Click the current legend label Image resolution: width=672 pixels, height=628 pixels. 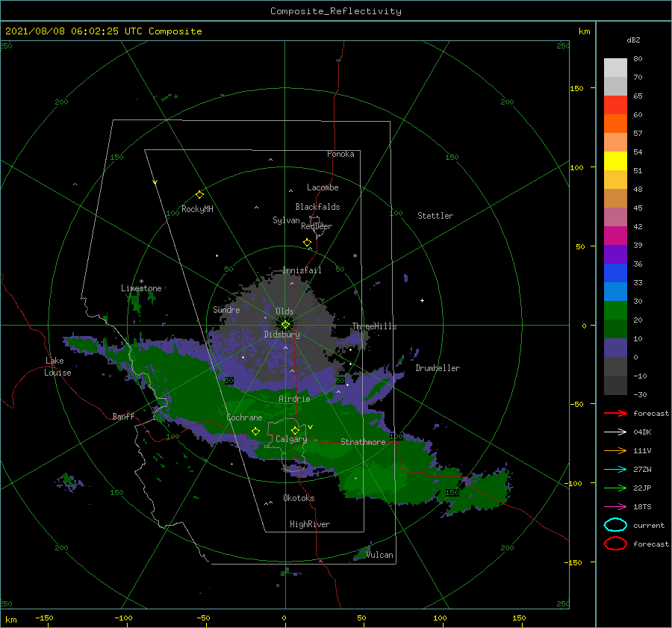tap(649, 526)
